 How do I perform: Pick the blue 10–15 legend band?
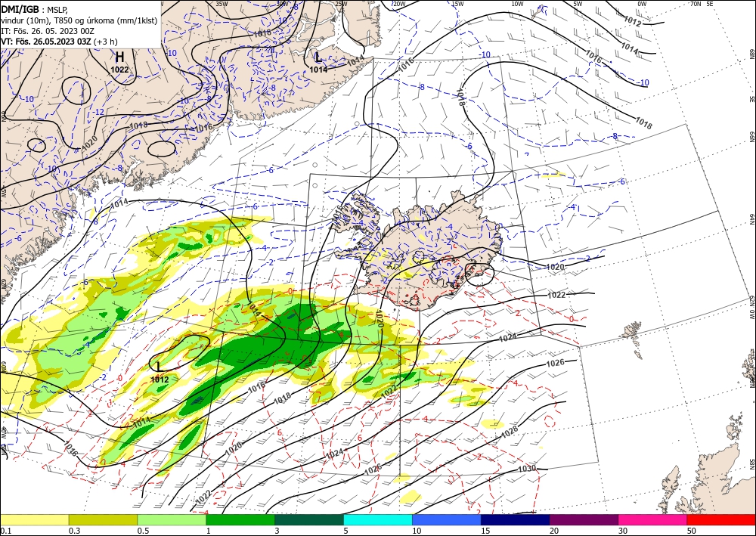pos(447,519)
